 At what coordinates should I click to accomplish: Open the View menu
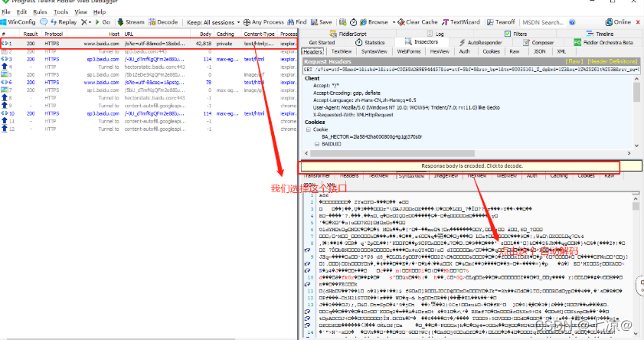point(81,12)
